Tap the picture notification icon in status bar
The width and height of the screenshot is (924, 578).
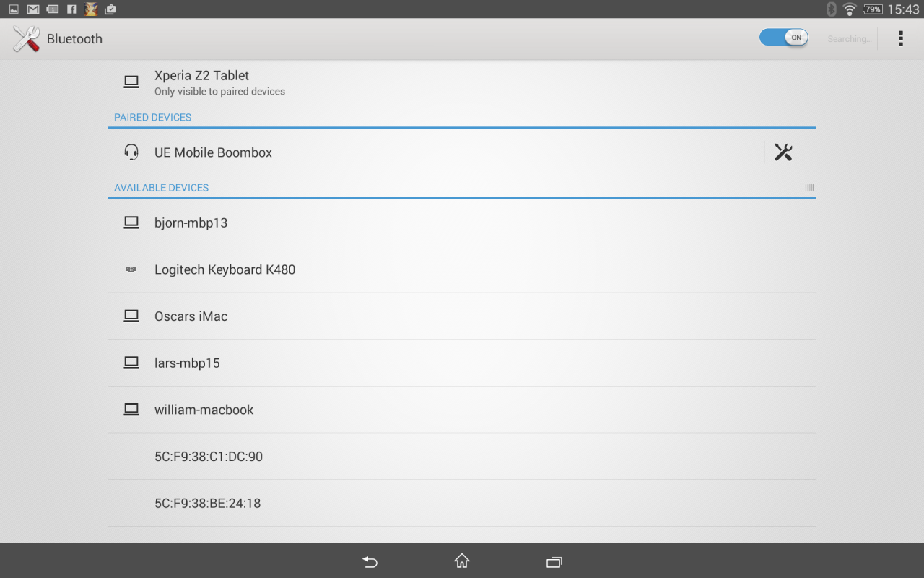[x=14, y=9]
